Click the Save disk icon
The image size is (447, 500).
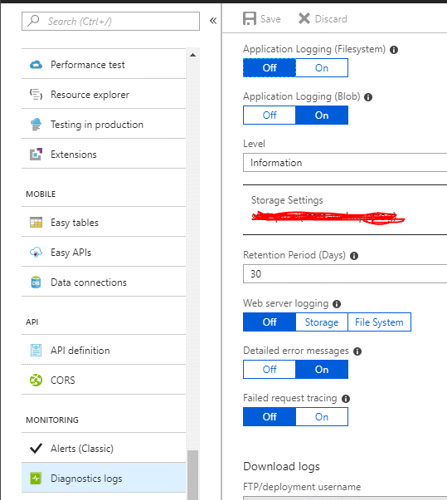coord(249,19)
